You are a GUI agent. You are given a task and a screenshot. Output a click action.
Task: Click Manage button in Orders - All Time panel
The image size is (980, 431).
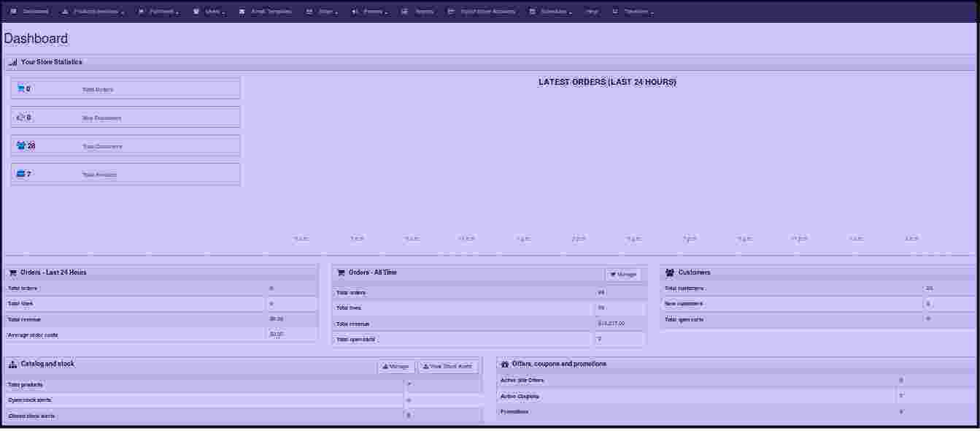[623, 275]
